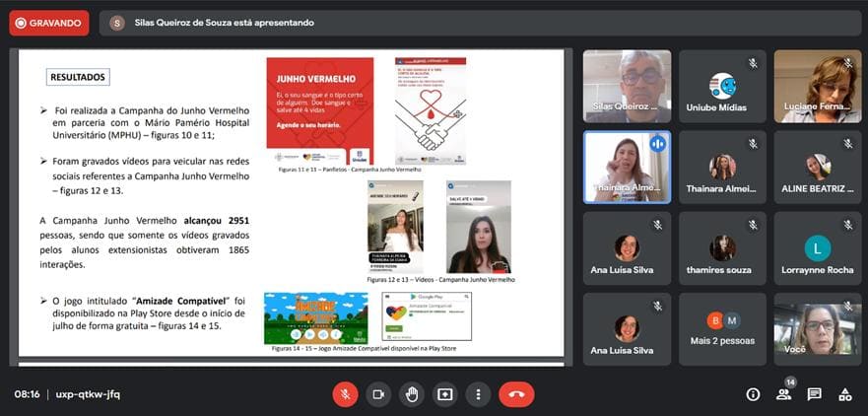Open the chat messages panel
This screenshot has height=416, width=868.
814,394
